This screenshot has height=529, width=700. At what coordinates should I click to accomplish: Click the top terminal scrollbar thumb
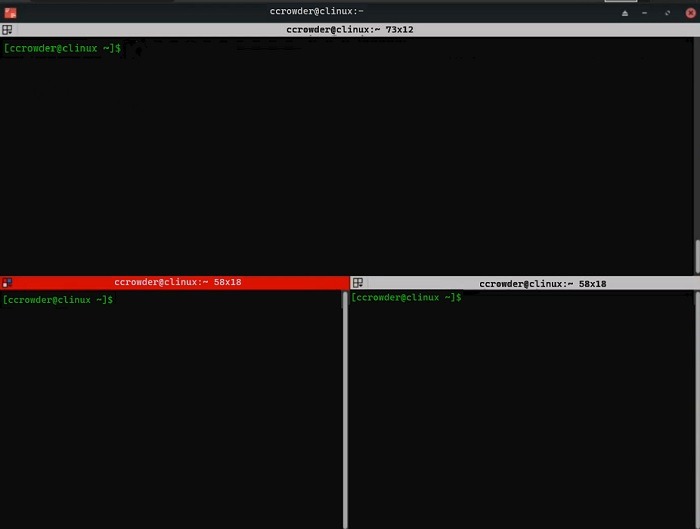coord(697,257)
